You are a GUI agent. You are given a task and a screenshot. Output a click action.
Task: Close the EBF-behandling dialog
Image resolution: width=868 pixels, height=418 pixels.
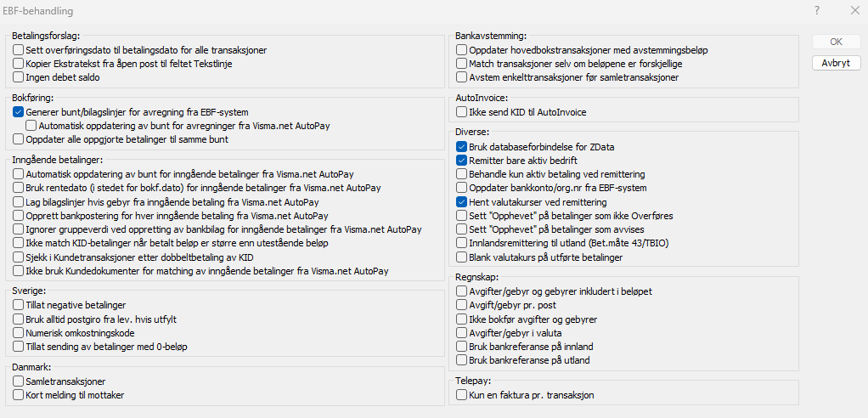click(854, 11)
